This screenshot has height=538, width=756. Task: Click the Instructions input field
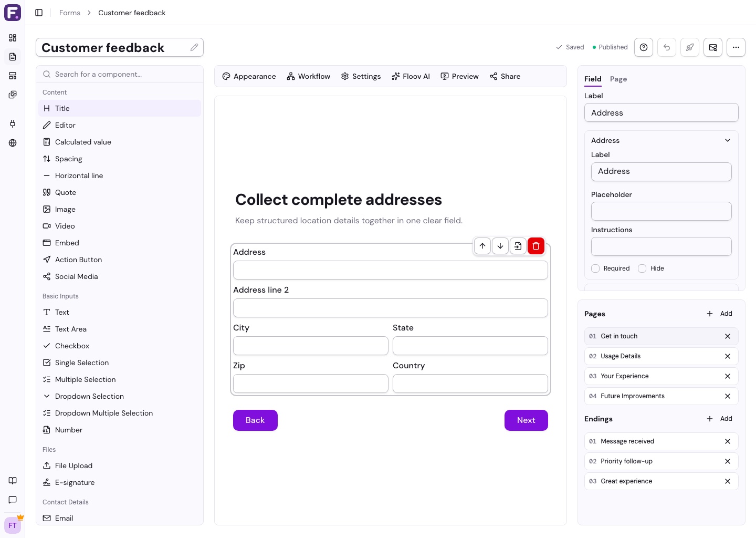coord(661,246)
